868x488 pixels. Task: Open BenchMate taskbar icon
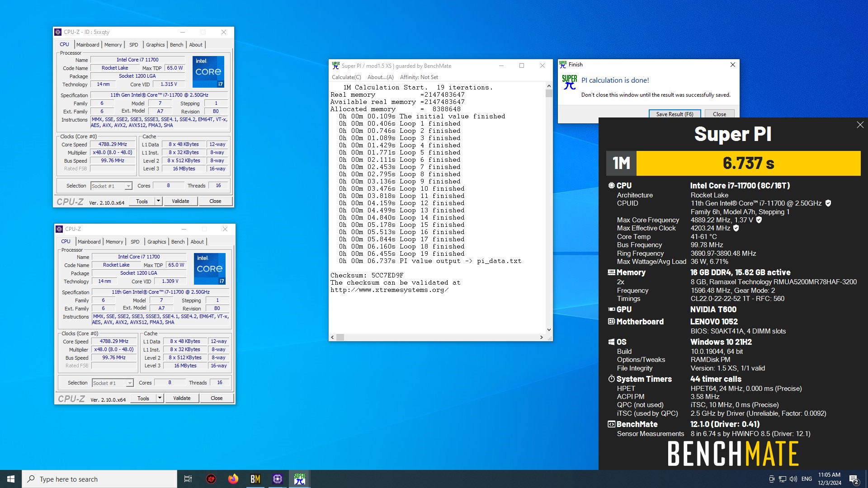pyautogui.click(x=255, y=479)
